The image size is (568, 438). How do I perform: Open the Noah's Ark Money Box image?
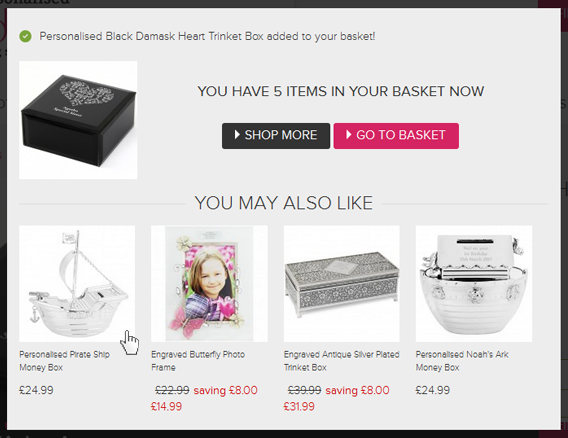coord(474,284)
